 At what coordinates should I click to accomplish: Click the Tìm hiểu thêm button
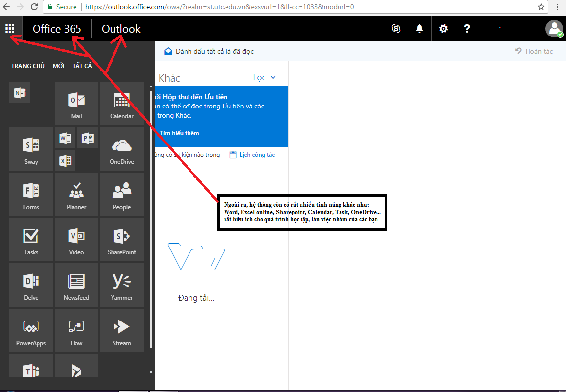pos(180,133)
